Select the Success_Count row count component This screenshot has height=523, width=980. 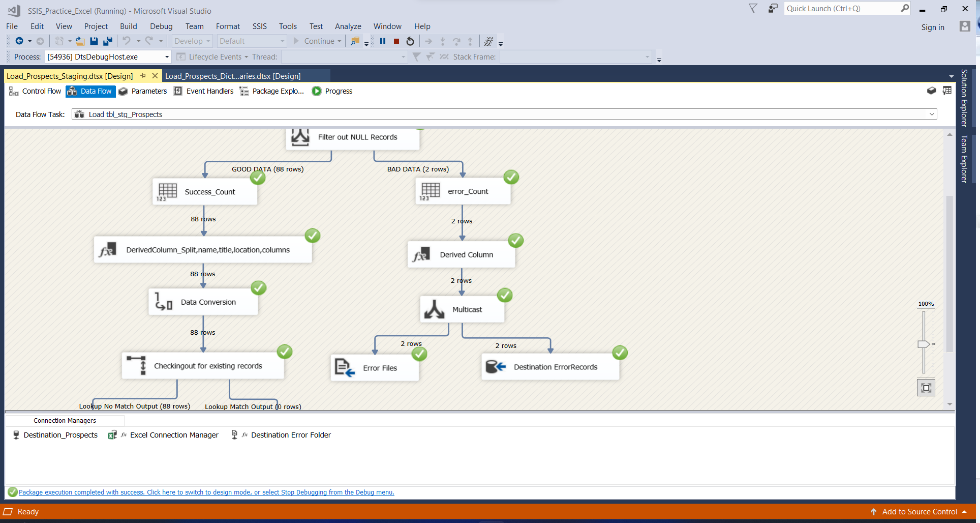point(205,192)
